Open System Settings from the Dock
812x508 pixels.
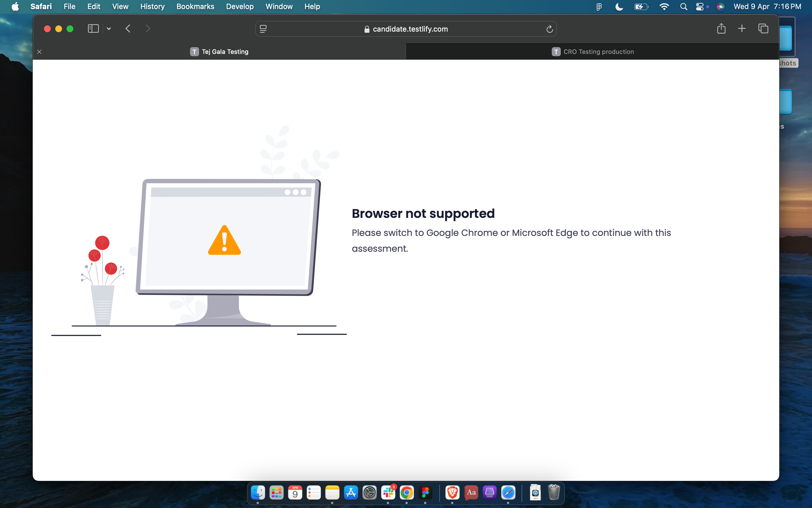[369, 492]
